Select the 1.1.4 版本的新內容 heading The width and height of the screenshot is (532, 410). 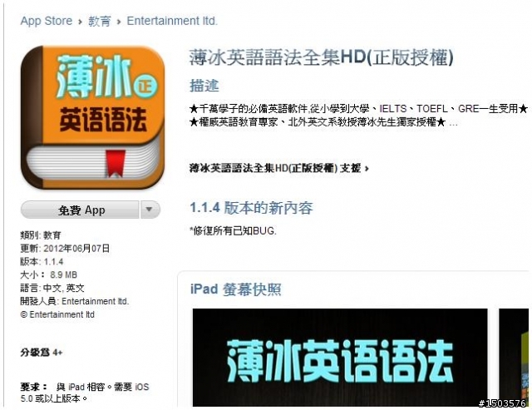251,208
